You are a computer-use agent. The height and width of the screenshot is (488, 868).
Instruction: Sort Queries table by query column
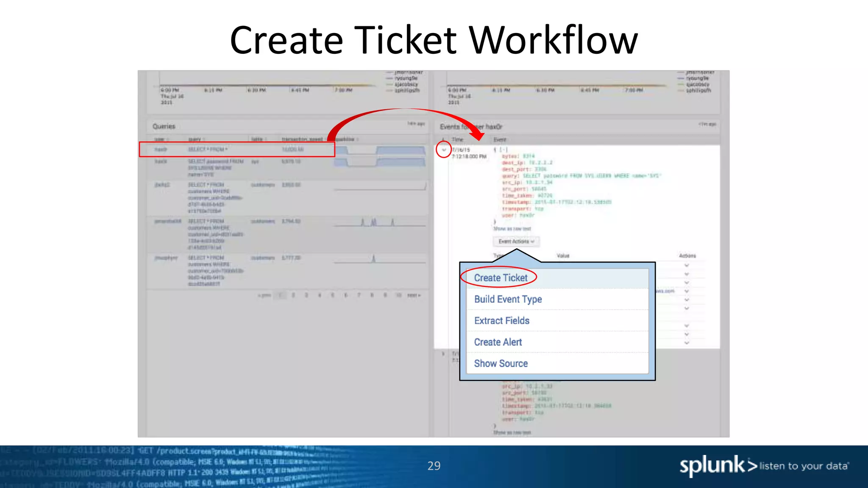click(196, 139)
